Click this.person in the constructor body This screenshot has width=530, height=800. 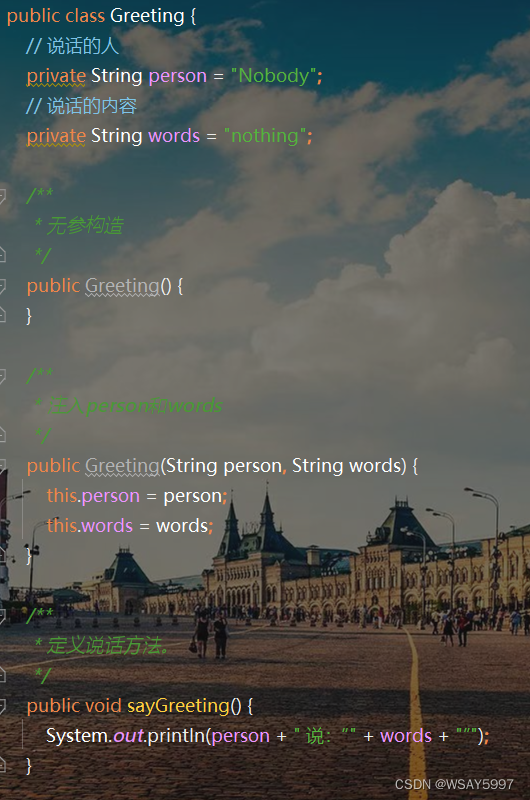click(93, 496)
